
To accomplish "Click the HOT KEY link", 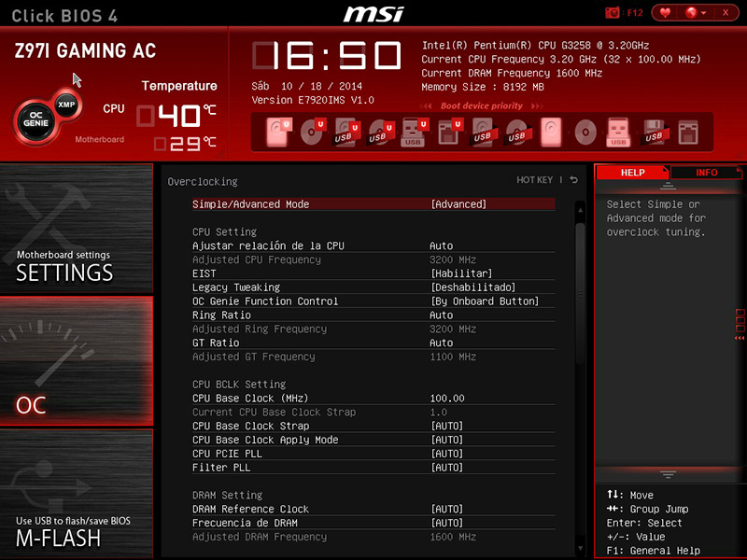I will 534,179.
